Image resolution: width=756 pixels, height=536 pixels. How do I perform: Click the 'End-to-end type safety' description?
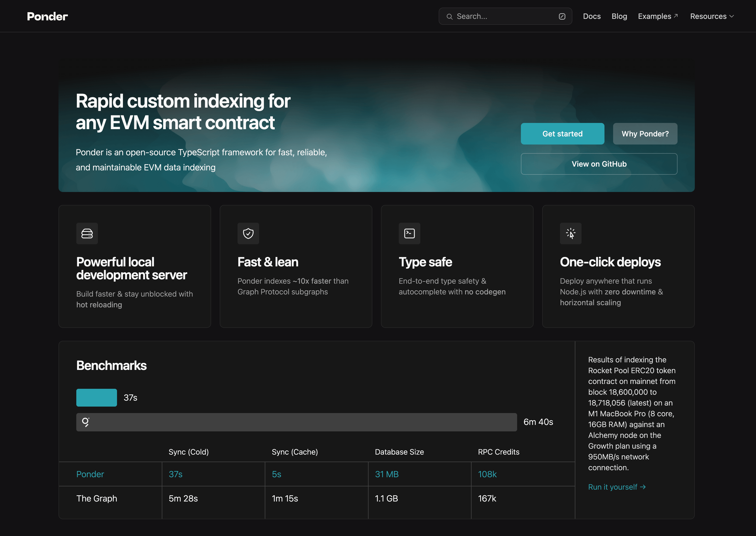[452, 287]
